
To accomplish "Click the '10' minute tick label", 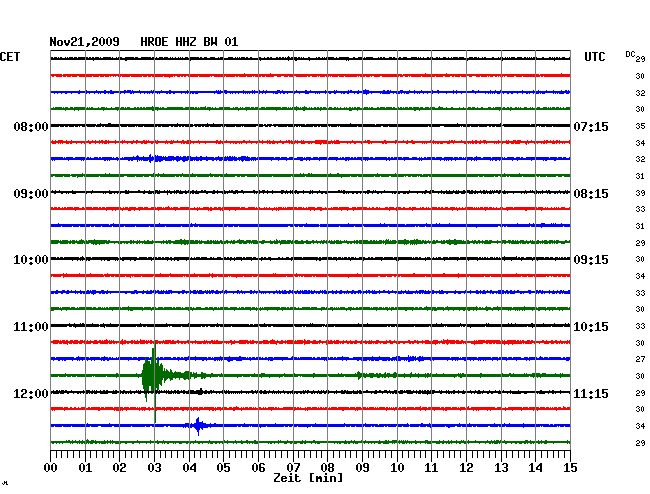I will click(397, 468).
